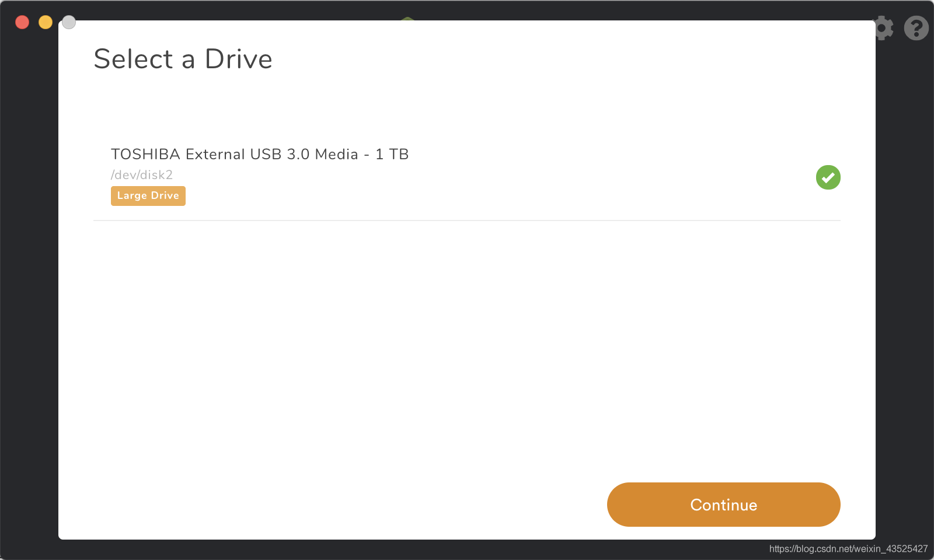Open the help question mark icon
Screen dimensions: 934x560
click(x=916, y=27)
